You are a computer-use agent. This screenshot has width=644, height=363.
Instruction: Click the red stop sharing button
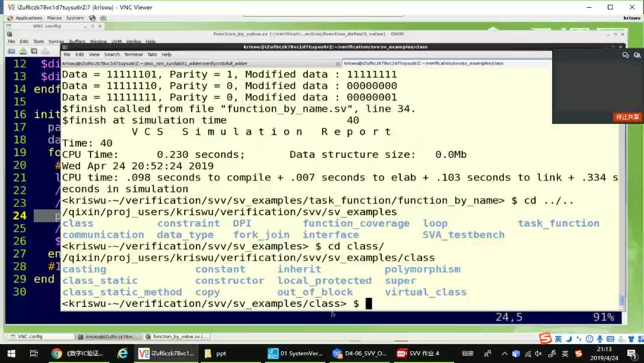pos(627,117)
